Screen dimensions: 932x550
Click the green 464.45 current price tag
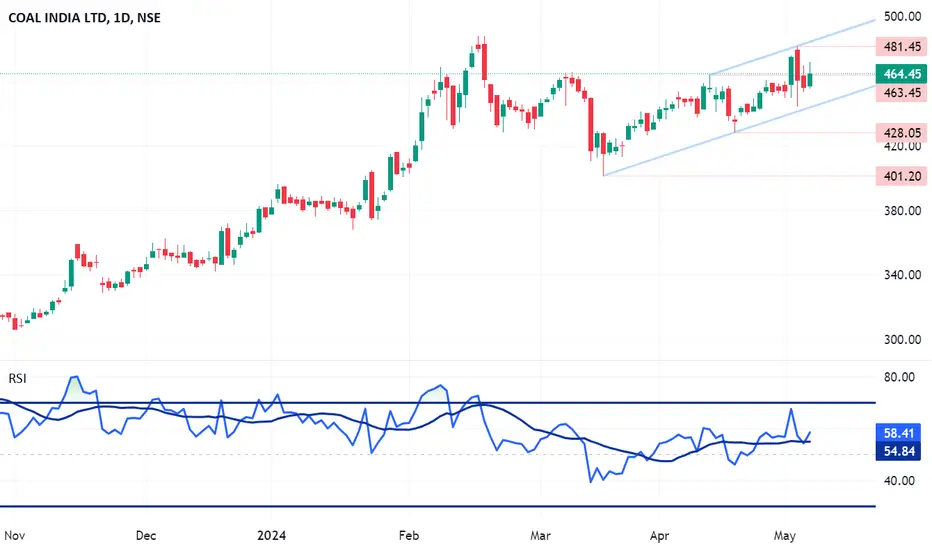tap(901, 74)
